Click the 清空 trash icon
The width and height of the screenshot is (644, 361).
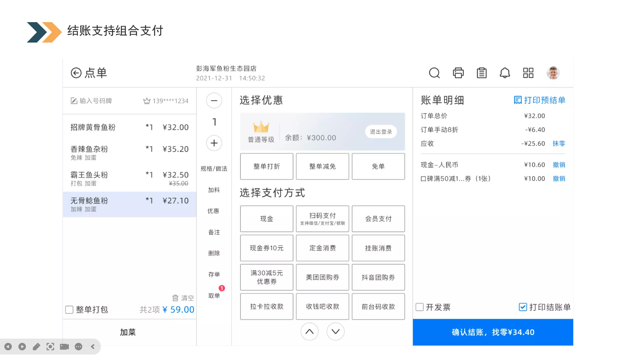coord(175,298)
